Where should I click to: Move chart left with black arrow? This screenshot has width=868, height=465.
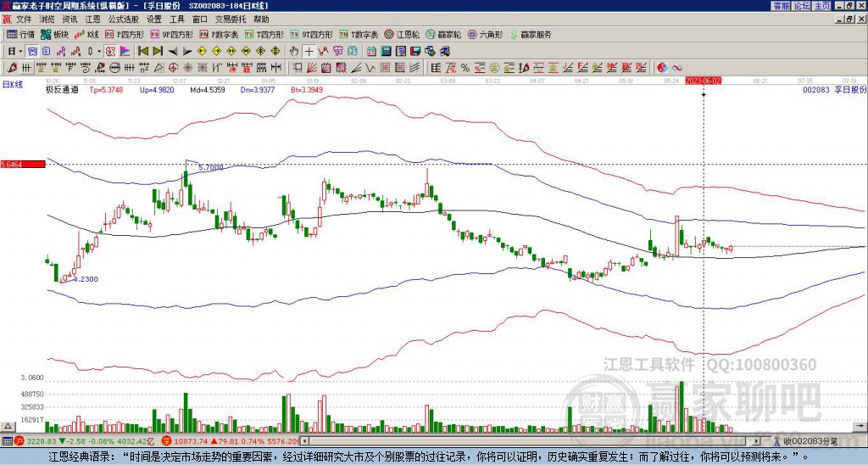(x=173, y=52)
